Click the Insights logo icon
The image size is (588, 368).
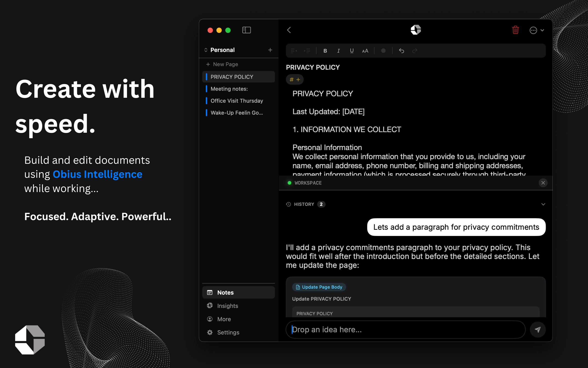(x=210, y=305)
